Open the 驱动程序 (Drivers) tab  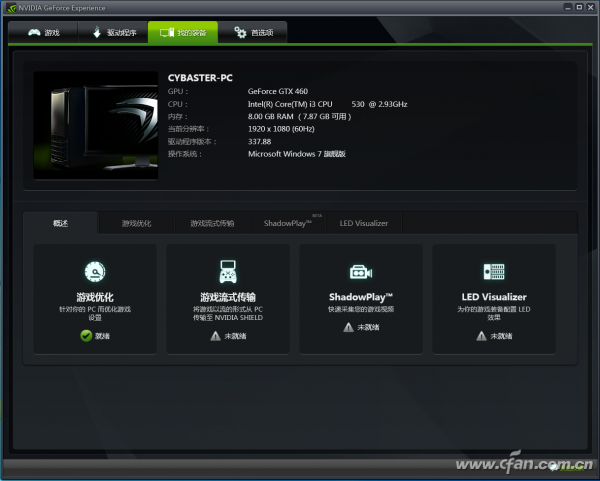point(113,33)
